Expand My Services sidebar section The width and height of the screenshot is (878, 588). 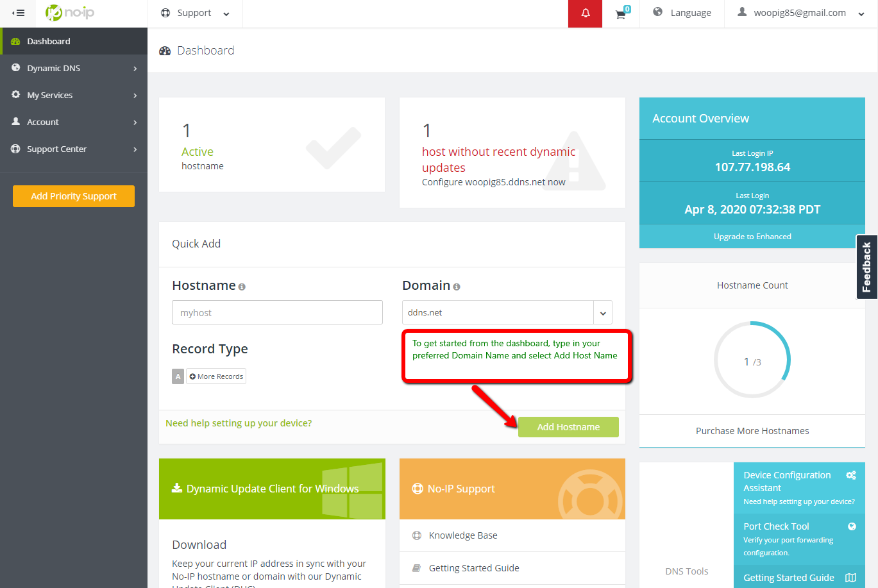coord(74,95)
